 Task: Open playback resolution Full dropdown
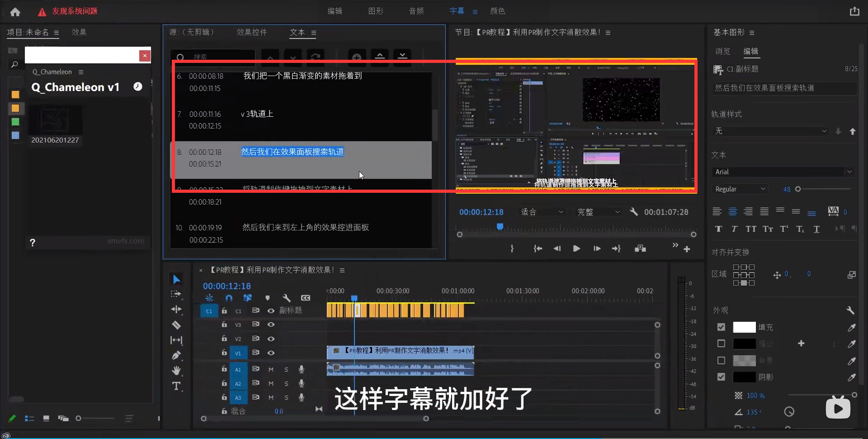click(x=598, y=212)
